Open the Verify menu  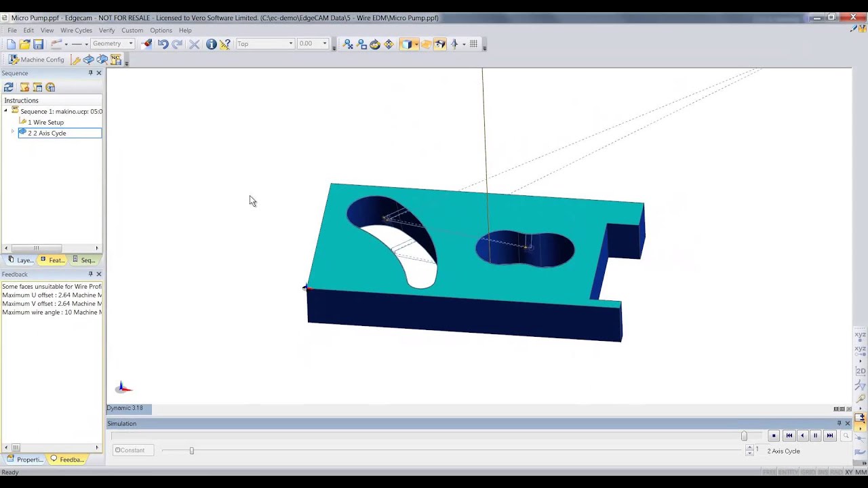pyautogui.click(x=106, y=30)
